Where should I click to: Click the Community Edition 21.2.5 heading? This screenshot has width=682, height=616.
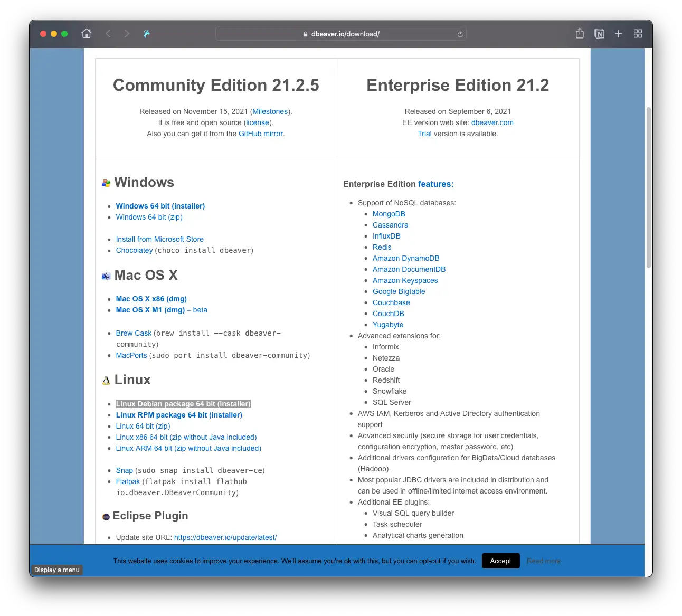[x=216, y=85]
